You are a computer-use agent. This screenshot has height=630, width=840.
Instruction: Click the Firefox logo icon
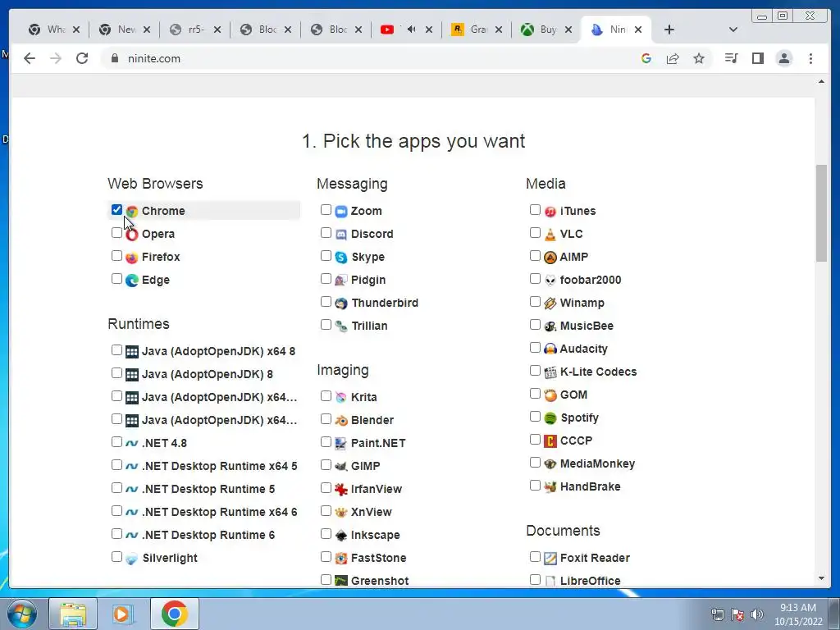[x=132, y=257]
